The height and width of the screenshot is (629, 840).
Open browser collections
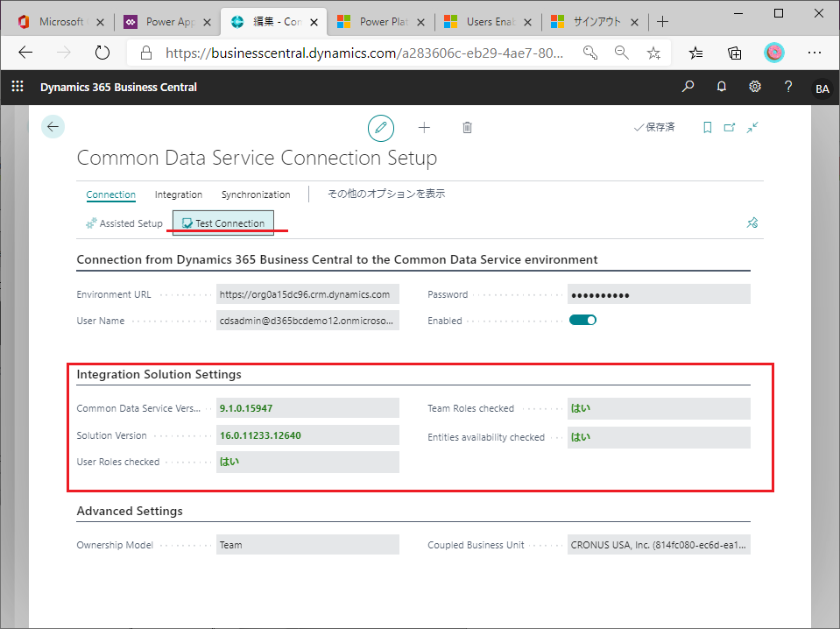click(735, 53)
